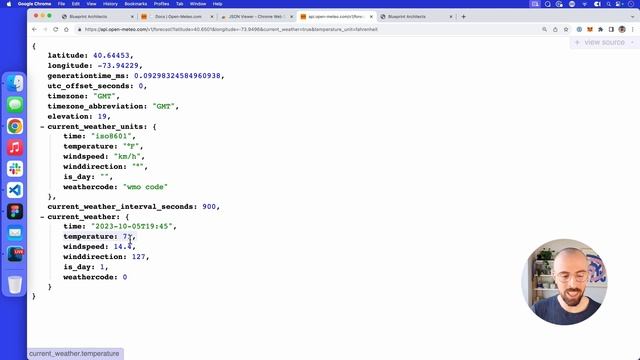Open the MetaMask fox extension

(590, 29)
